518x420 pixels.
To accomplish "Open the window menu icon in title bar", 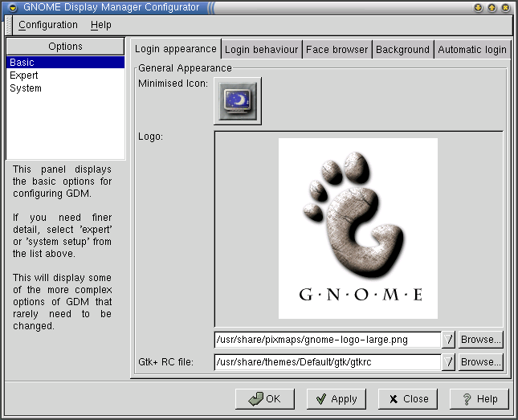I will pyautogui.click(x=13, y=7).
